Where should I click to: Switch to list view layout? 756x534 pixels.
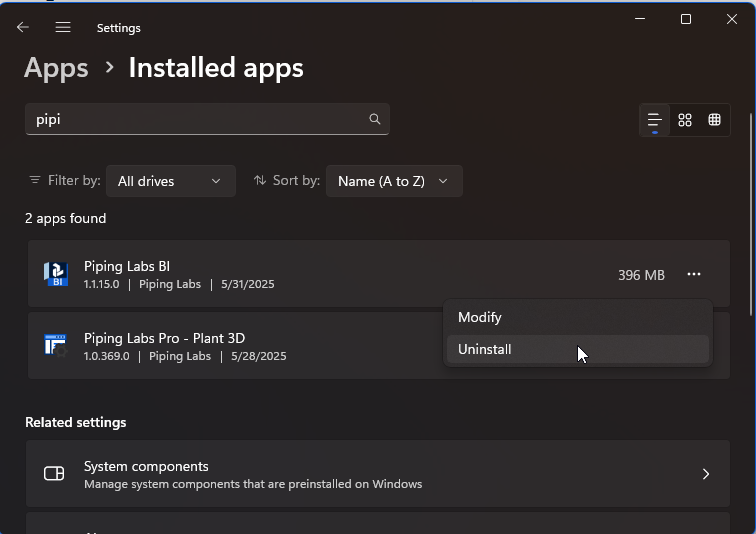655,120
